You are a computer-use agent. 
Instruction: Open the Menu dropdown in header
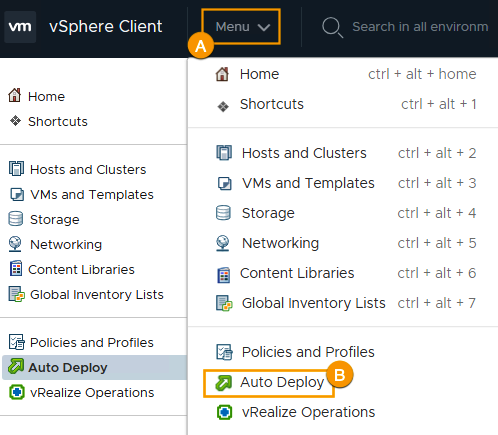[242, 27]
